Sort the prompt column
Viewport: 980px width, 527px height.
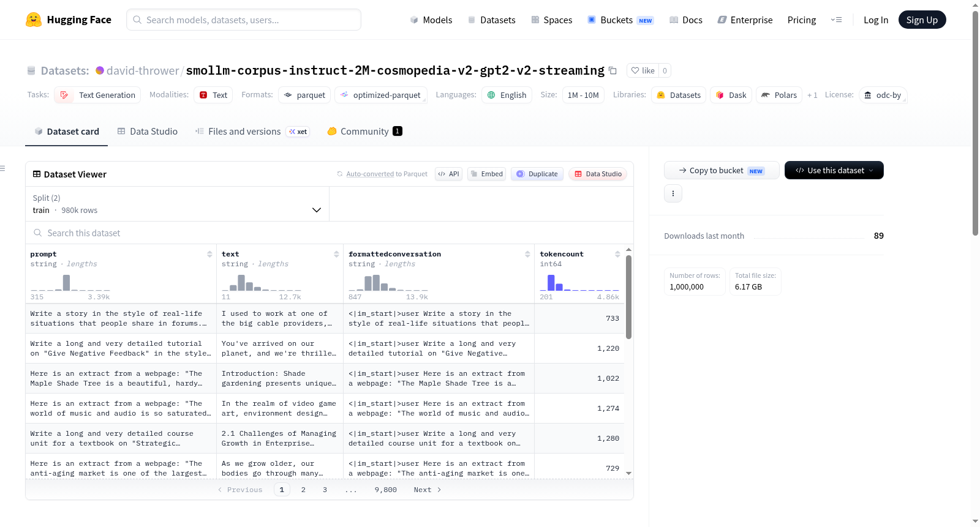[x=209, y=254]
